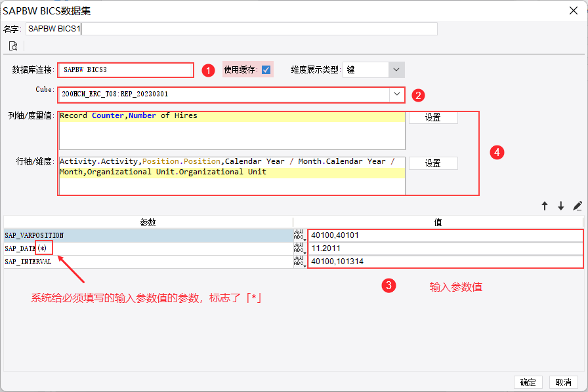The width and height of the screenshot is (588, 392).
Task: Click the 取消 button
Action: point(563,382)
